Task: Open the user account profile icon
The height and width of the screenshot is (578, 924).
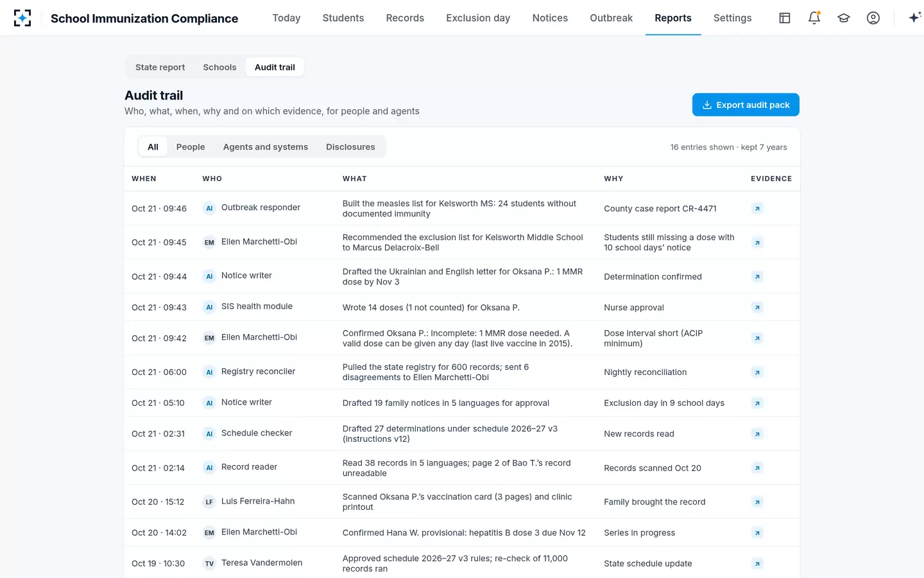Action: click(873, 18)
